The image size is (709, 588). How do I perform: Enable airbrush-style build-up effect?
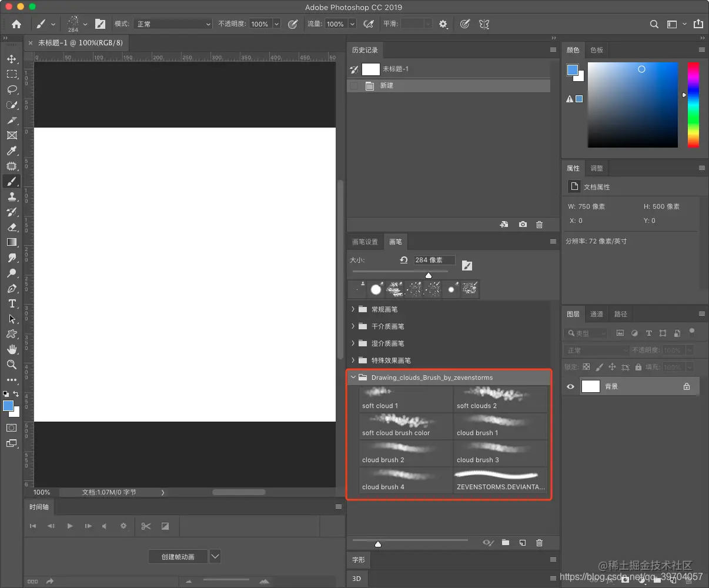point(369,24)
